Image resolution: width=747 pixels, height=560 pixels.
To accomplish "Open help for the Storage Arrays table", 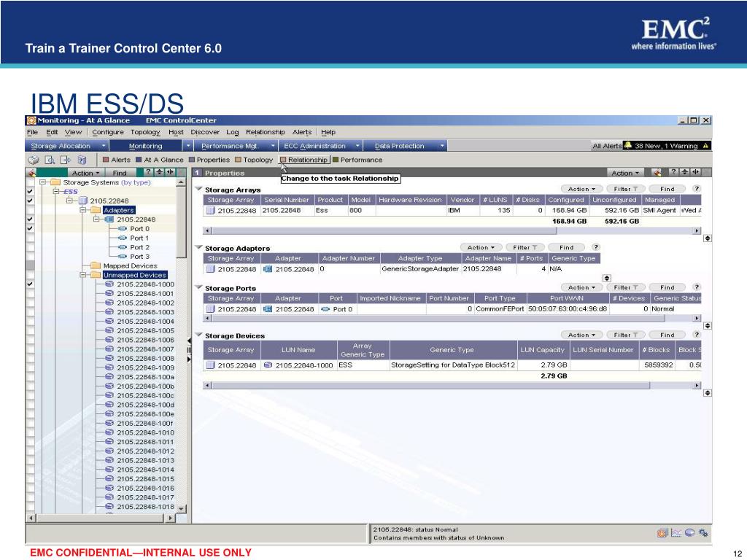I will [696, 189].
